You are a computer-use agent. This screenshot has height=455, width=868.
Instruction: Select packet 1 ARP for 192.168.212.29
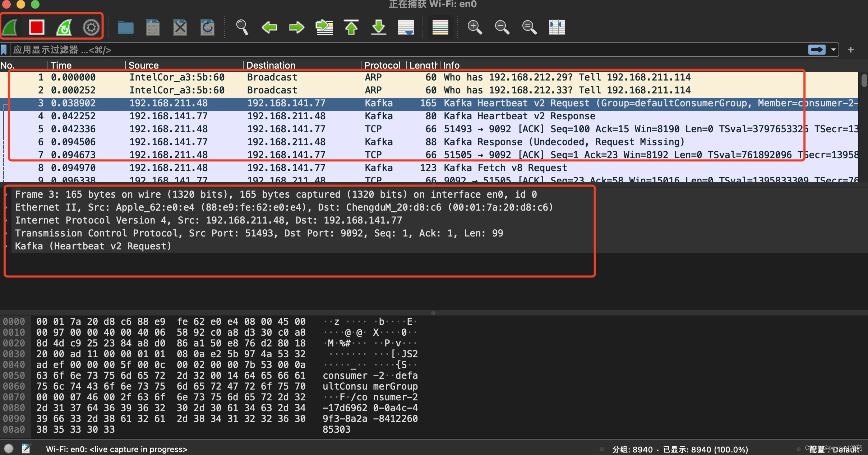pos(429,77)
